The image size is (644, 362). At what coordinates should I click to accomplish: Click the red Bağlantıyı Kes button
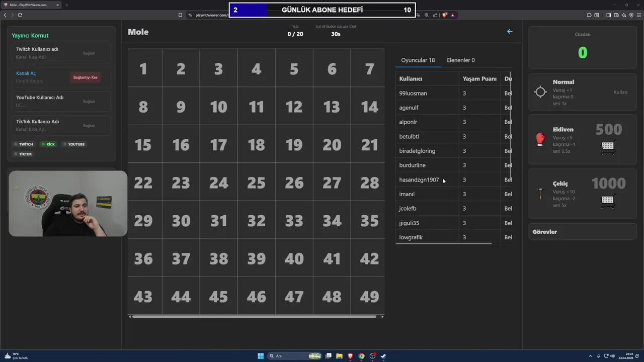[x=86, y=77]
